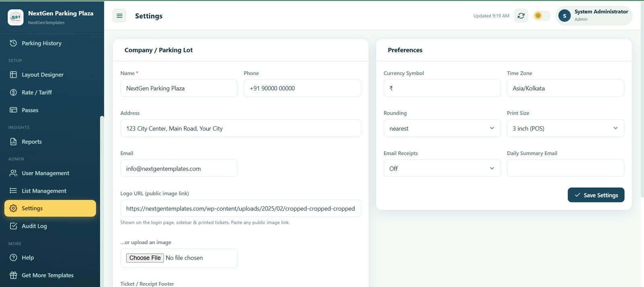This screenshot has width=644, height=287.
Task: Click the Rate / Tariff dollar icon
Action: 13,92
